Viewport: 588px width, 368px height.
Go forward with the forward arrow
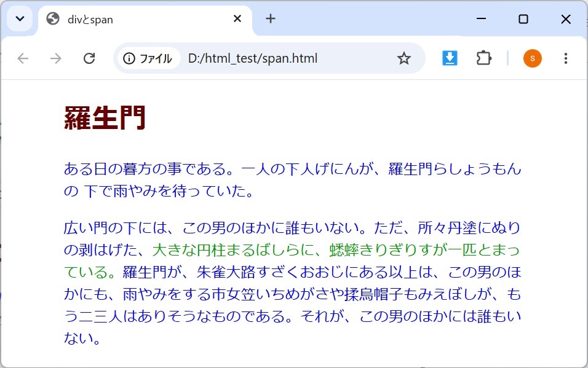tap(56, 58)
